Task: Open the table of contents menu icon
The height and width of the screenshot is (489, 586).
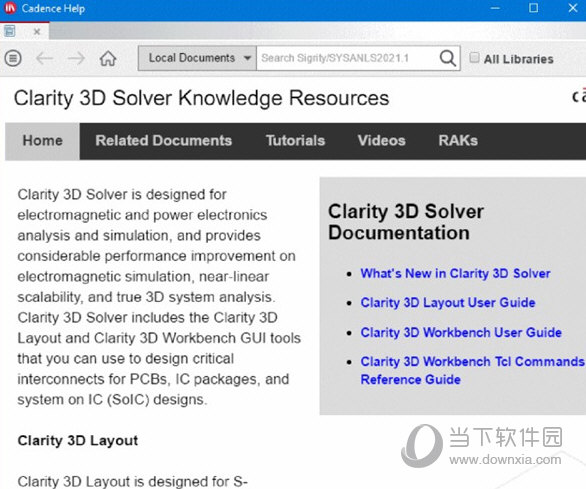Action: pyautogui.click(x=13, y=58)
